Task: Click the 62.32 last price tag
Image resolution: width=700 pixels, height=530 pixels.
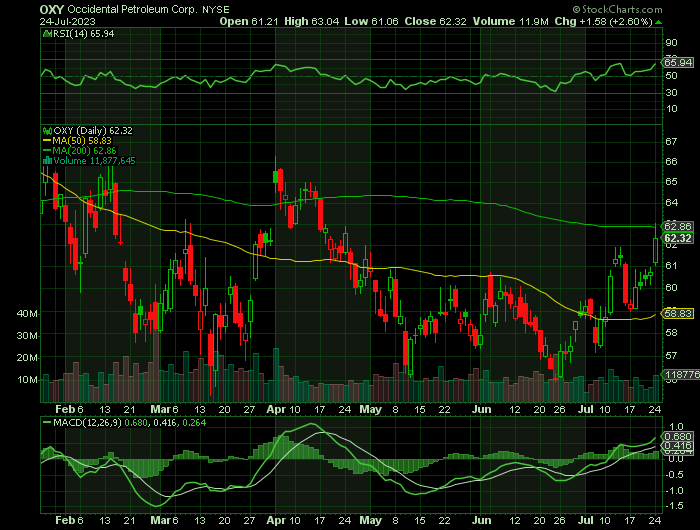Action: (678, 238)
